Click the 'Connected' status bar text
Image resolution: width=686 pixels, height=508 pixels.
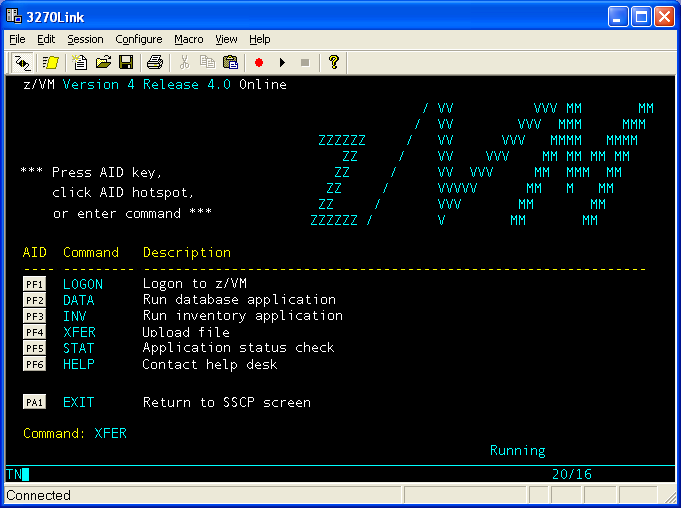[x=38, y=495]
